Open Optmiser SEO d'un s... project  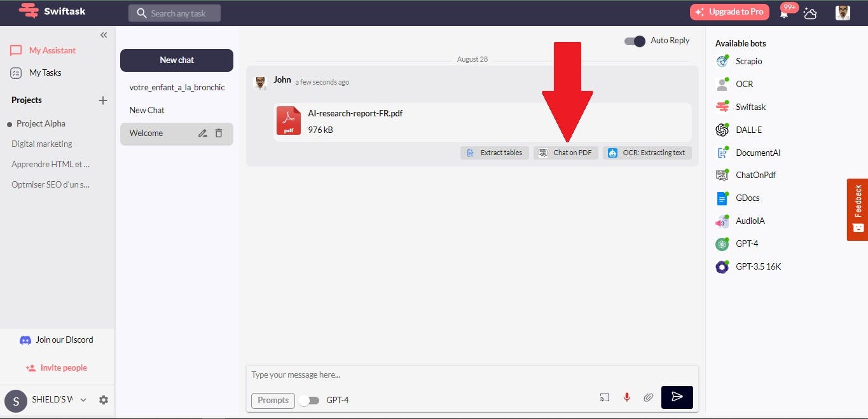coord(51,184)
